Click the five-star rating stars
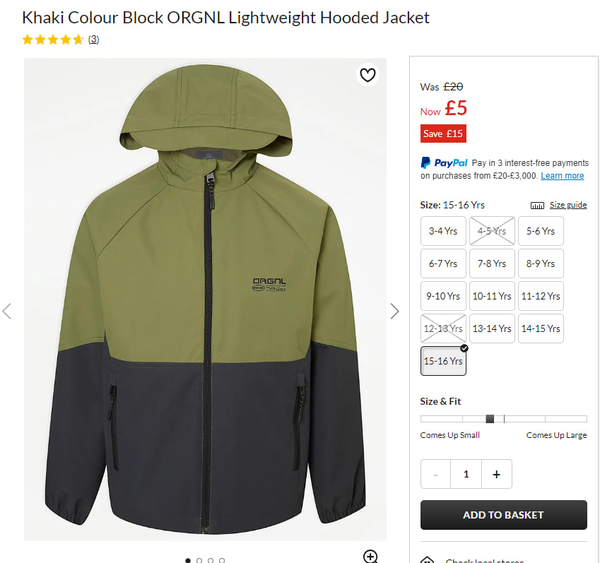 [x=53, y=39]
